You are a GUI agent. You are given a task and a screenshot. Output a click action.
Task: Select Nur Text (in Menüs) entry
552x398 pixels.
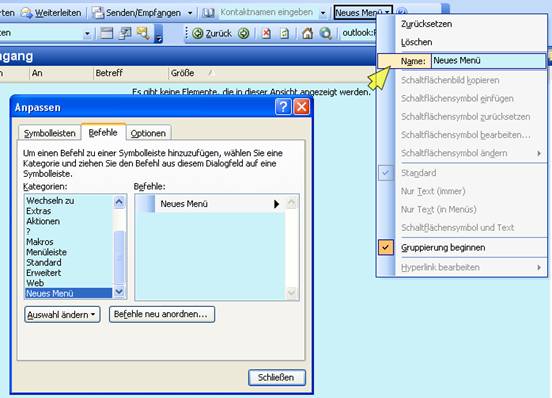463,209
